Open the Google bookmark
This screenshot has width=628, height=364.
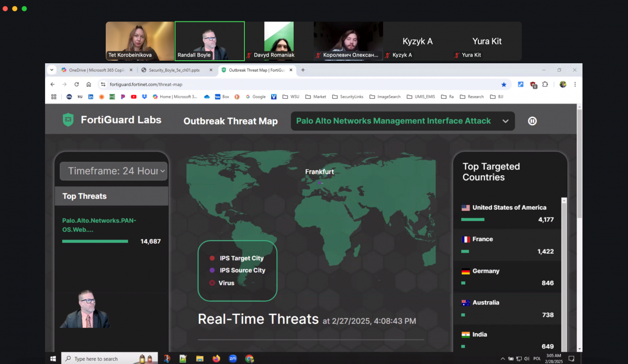tap(255, 97)
